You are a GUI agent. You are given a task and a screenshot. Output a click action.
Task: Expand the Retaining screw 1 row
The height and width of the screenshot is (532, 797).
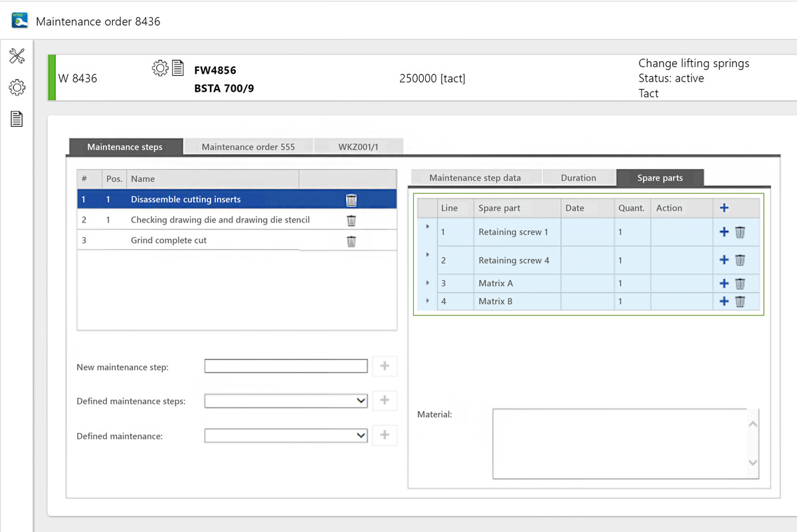[x=427, y=227]
